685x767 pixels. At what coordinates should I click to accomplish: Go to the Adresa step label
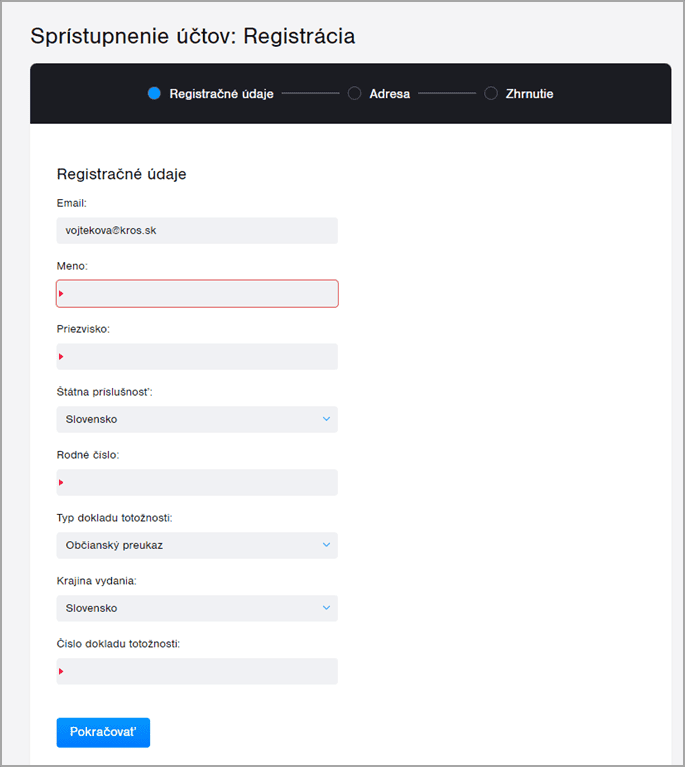(390, 94)
